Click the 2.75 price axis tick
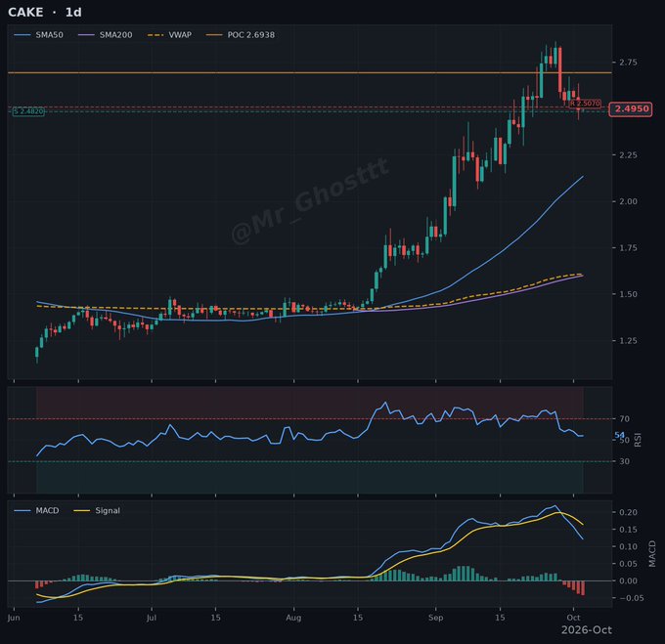The height and width of the screenshot is (644, 665). pyautogui.click(x=628, y=63)
